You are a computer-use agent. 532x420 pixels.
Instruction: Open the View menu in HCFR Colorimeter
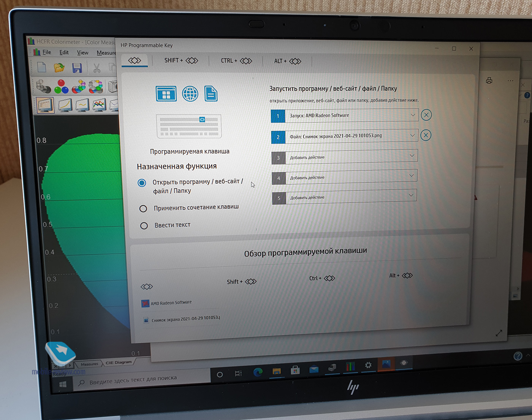tap(82, 53)
